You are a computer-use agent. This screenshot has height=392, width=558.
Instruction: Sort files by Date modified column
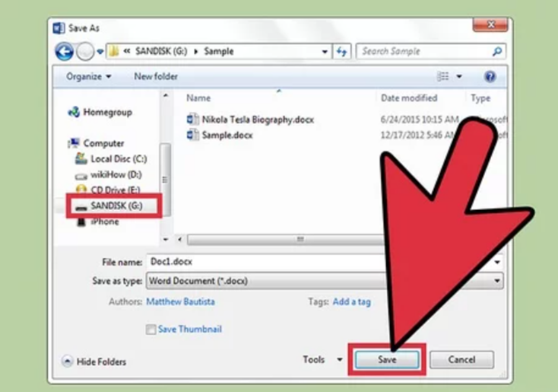tap(409, 98)
